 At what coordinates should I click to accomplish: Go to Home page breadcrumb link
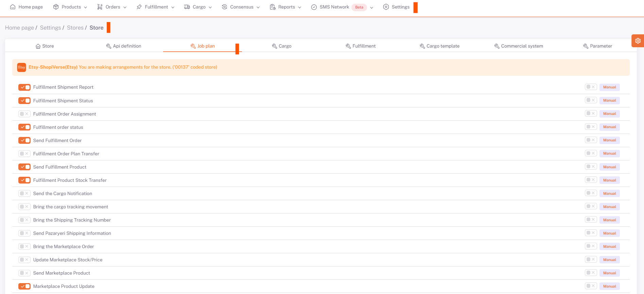19,28
